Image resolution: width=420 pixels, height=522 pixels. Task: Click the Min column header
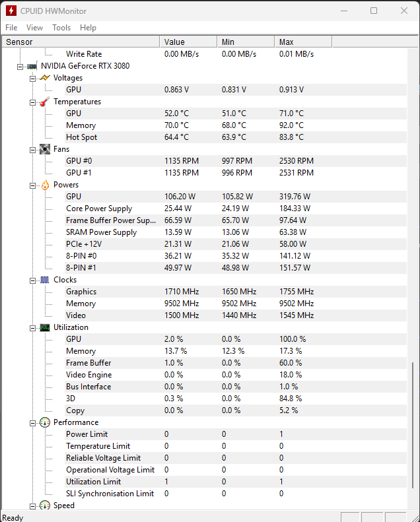tap(246, 42)
